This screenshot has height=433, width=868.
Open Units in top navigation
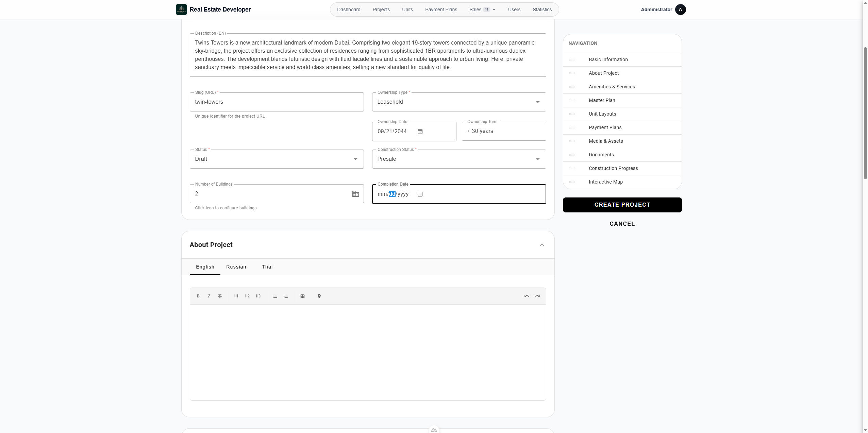pos(407,10)
